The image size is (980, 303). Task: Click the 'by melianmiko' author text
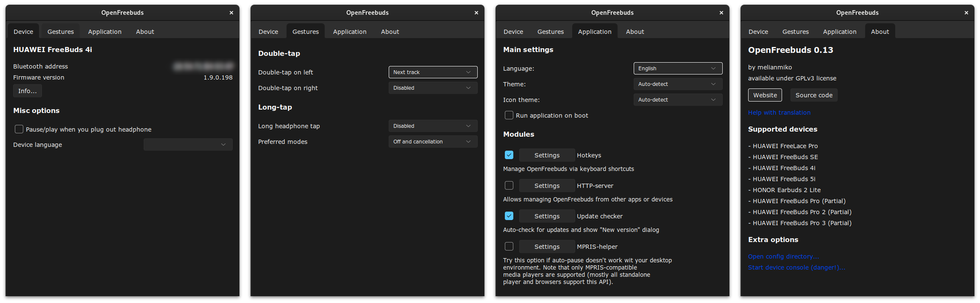pyautogui.click(x=770, y=67)
